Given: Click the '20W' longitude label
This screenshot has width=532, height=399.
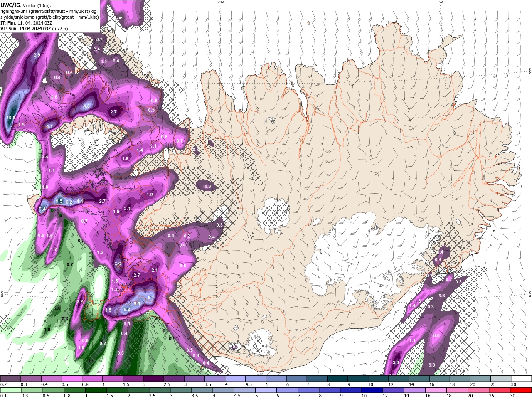Looking at the screenshot, I should pos(221,2).
